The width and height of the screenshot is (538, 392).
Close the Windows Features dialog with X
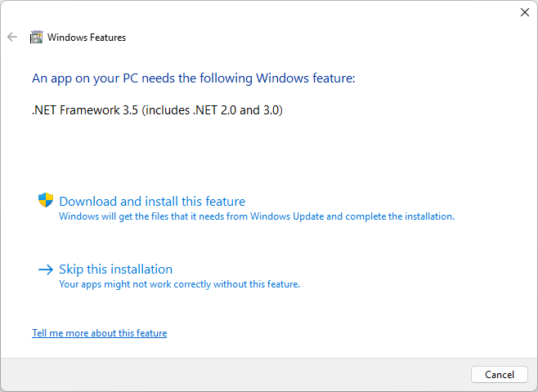524,12
